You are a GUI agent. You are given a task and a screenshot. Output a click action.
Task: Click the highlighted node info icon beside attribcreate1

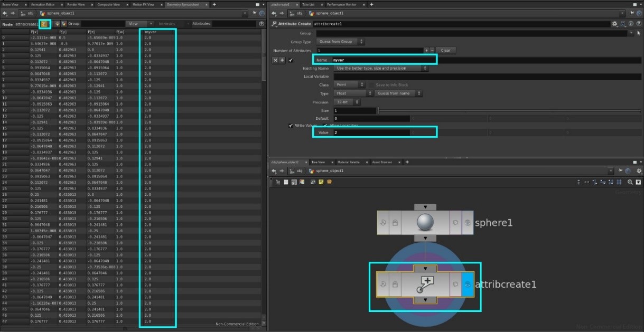click(x=45, y=24)
